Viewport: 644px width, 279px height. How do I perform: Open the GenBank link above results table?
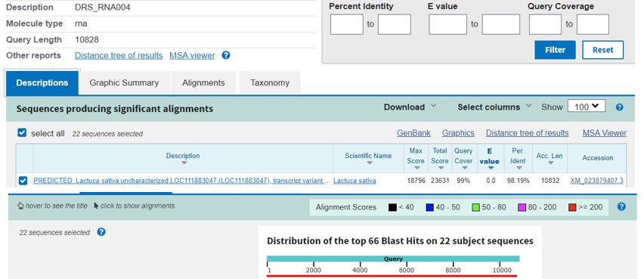[x=413, y=133]
